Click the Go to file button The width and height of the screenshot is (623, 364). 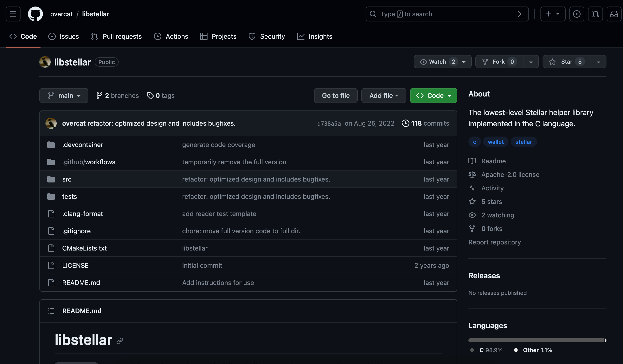click(336, 96)
